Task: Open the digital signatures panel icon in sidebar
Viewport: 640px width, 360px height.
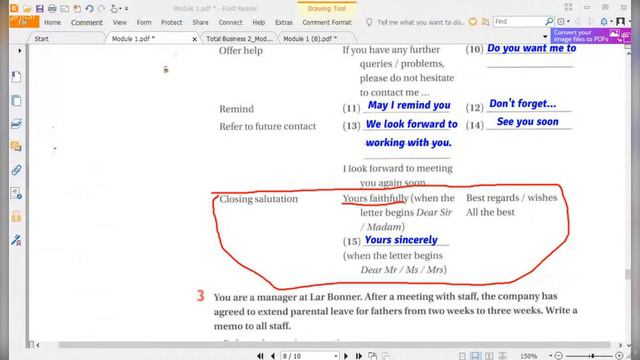Action: point(16,193)
